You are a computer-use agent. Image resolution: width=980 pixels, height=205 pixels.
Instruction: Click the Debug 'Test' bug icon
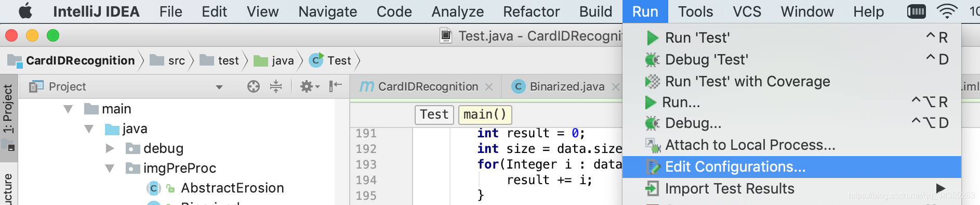click(x=652, y=60)
